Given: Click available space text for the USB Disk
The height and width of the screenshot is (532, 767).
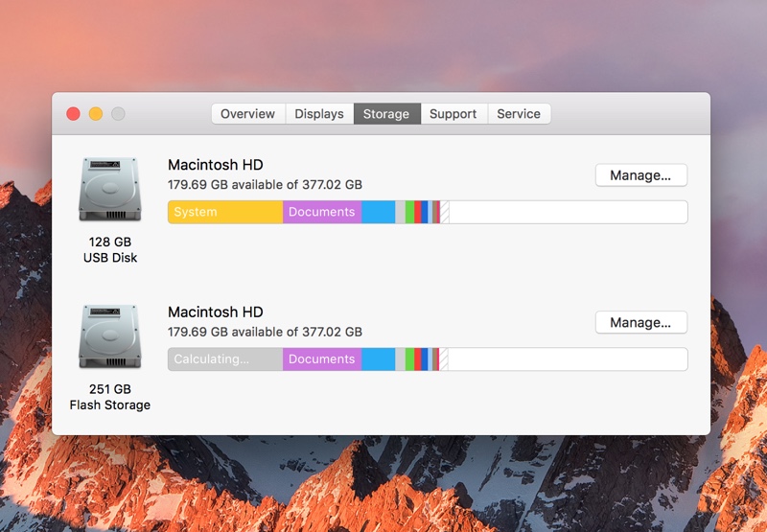Looking at the screenshot, I should pyautogui.click(x=266, y=185).
